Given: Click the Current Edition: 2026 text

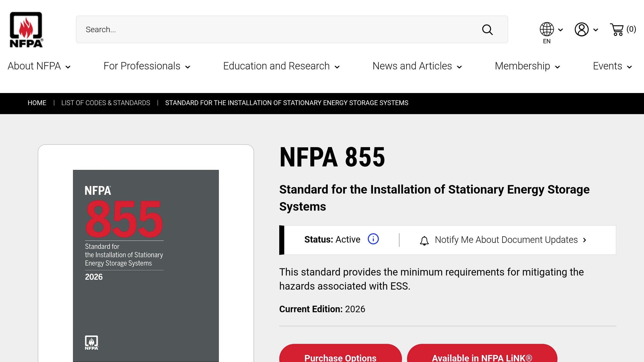Looking at the screenshot, I should 322,309.
